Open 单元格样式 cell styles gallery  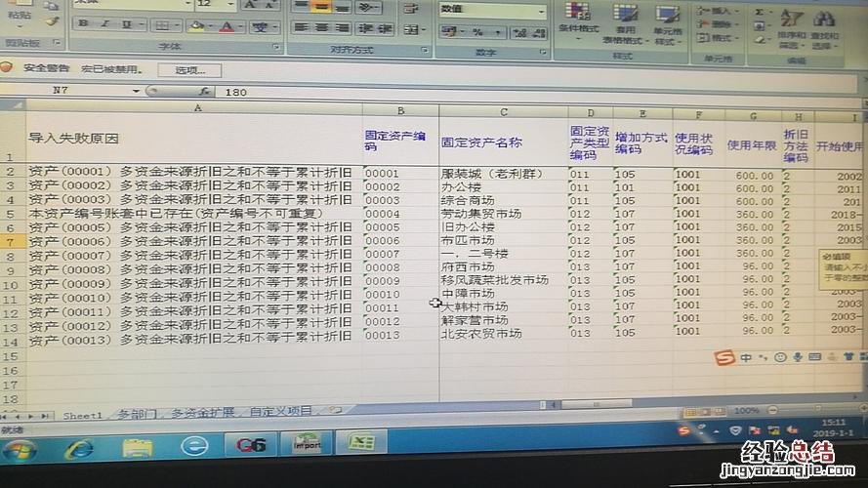tap(667, 25)
